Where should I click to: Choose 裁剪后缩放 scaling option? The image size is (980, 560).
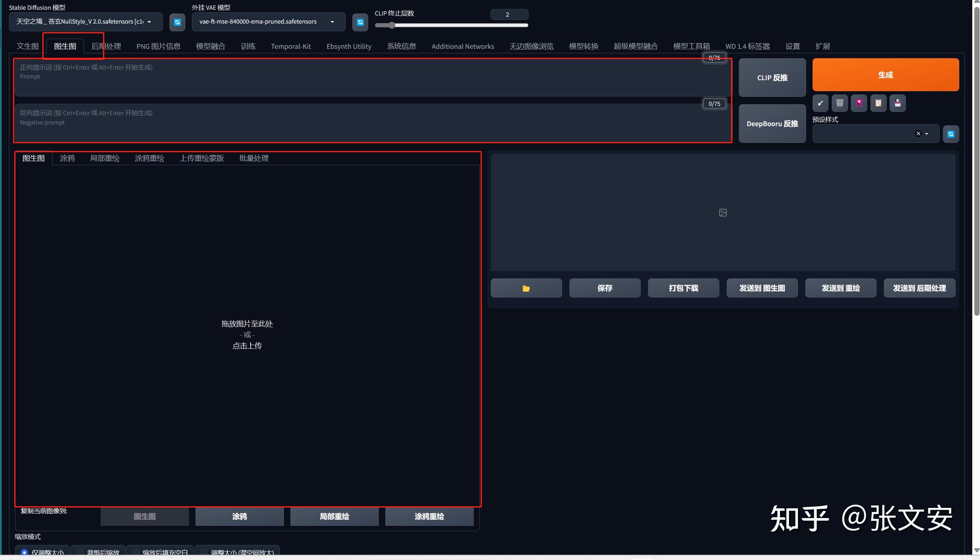click(x=98, y=553)
